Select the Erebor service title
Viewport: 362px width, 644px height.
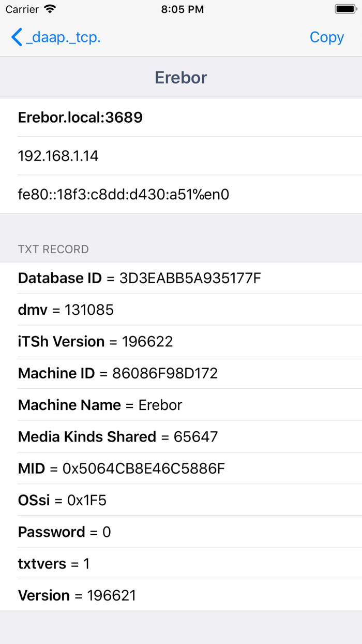click(180, 77)
